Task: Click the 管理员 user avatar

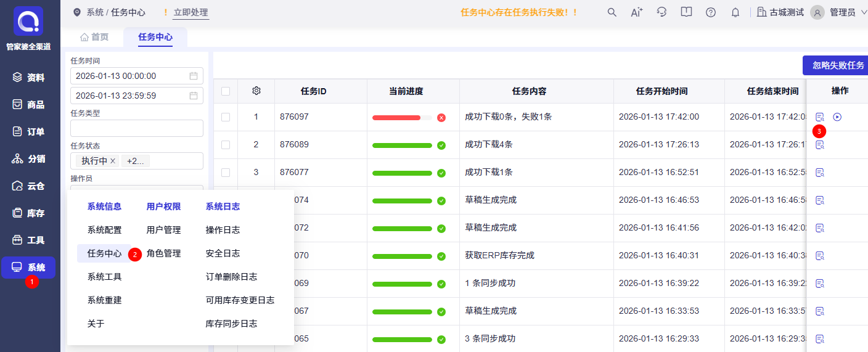Action: click(x=817, y=12)
